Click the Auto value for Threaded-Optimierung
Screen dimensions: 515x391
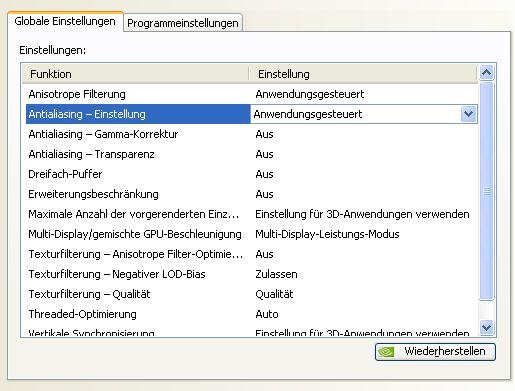click(x=267, y=314)
